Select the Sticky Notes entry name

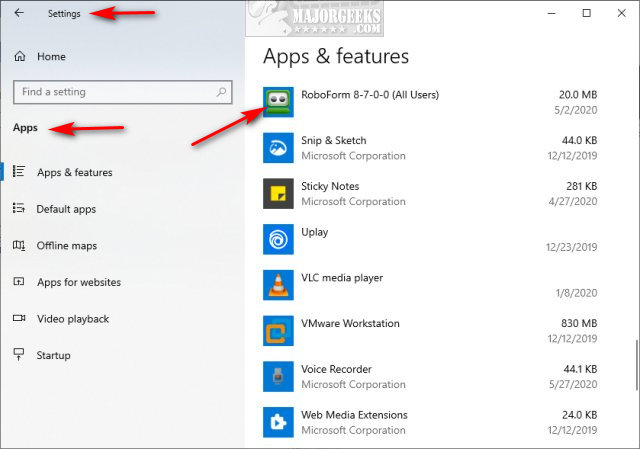click(330, 186)
